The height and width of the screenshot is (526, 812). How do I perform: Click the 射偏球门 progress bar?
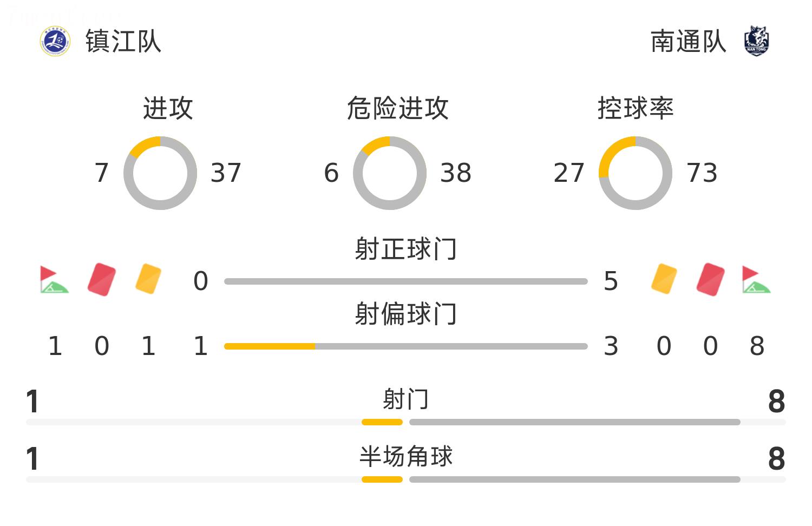(x=406, y=346)
